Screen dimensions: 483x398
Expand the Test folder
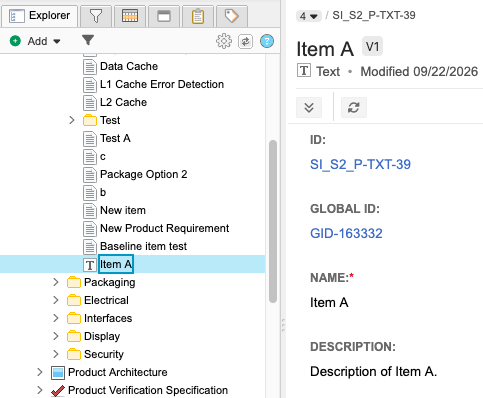pos(72,120)
